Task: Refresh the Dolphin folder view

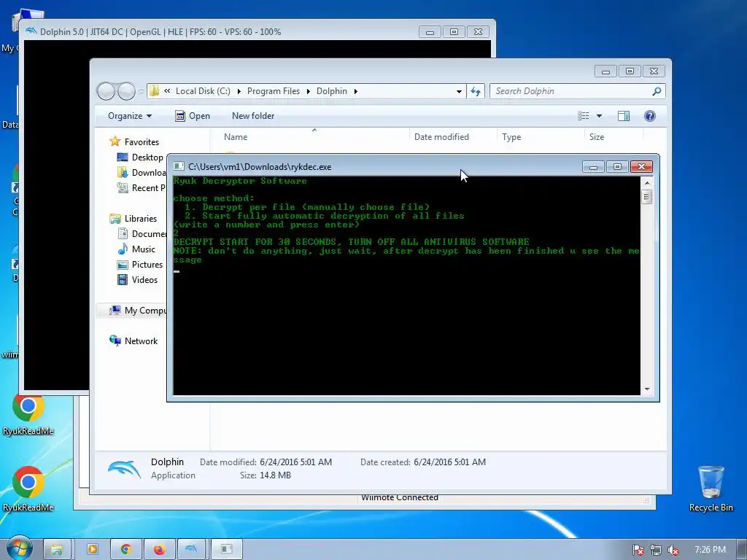Action: pyautogui.click(x=476, y=91)
